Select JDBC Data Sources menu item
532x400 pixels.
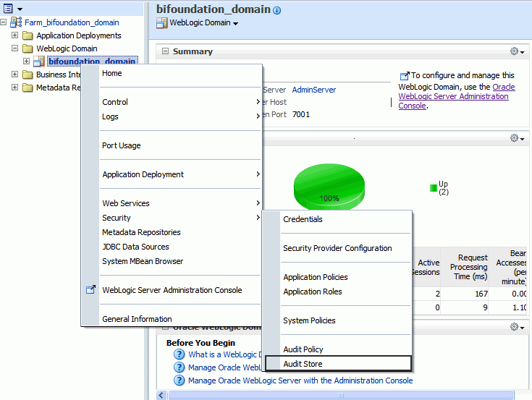[x=136, y=247]
